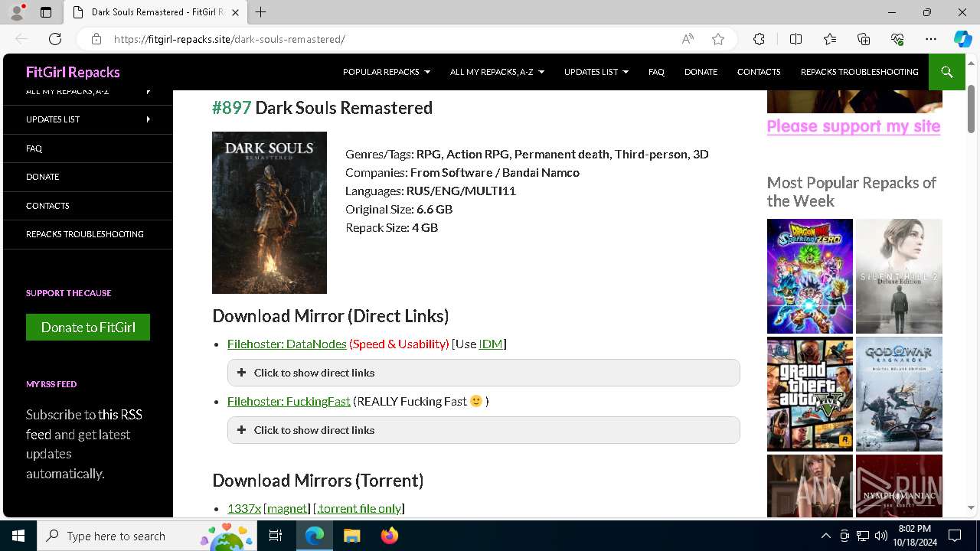Open the site search magnifier icon

(x=946, y=72)
